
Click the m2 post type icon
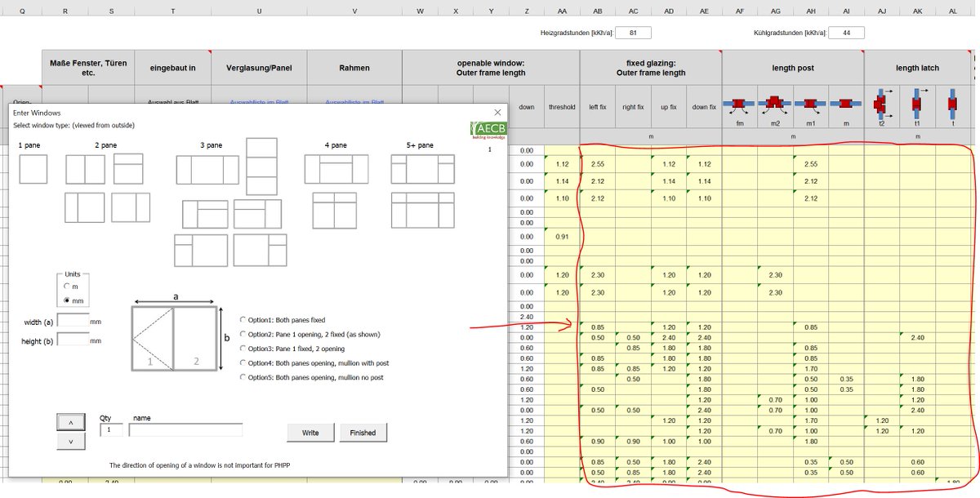(773, 105)
